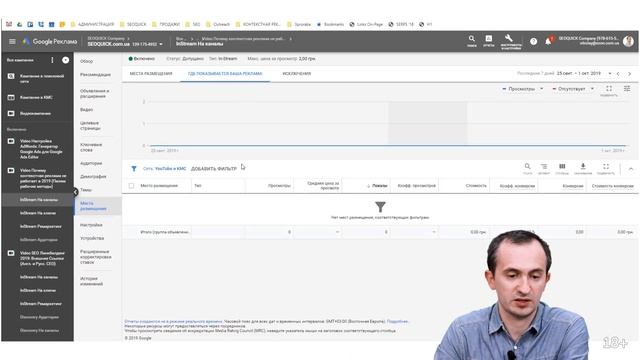Collapse the chart with the up chevron
The width and height of the screenshot is (640, 360).
click(x=631, y=169)
